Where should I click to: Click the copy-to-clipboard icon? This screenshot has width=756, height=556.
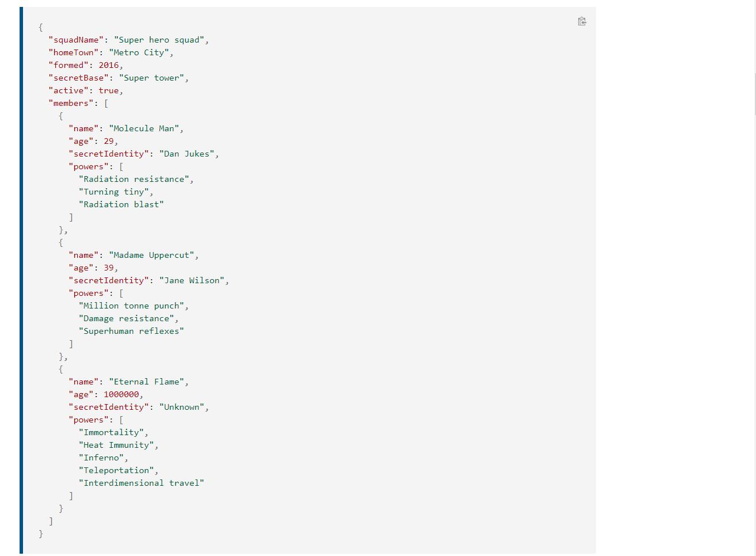coord(582,21)
